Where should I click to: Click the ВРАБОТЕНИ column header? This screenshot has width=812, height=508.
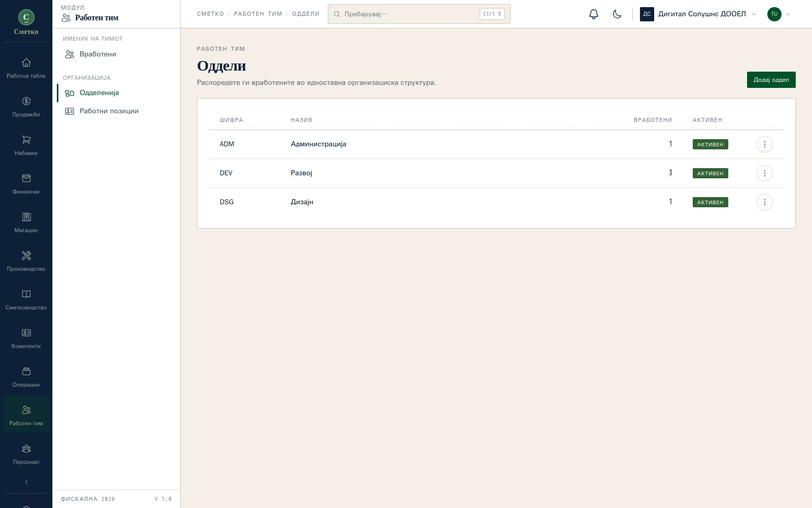653,120
